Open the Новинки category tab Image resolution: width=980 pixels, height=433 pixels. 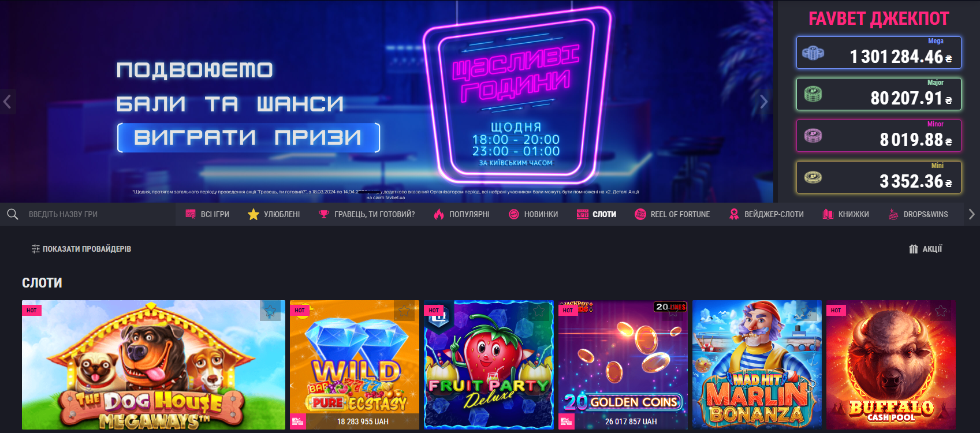point(541,214)
